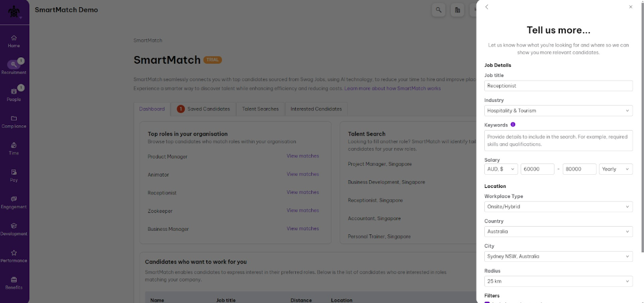Open the Workplace Type dropdown
The width and height of the screenshot is (644, 303).
[558, 206]
